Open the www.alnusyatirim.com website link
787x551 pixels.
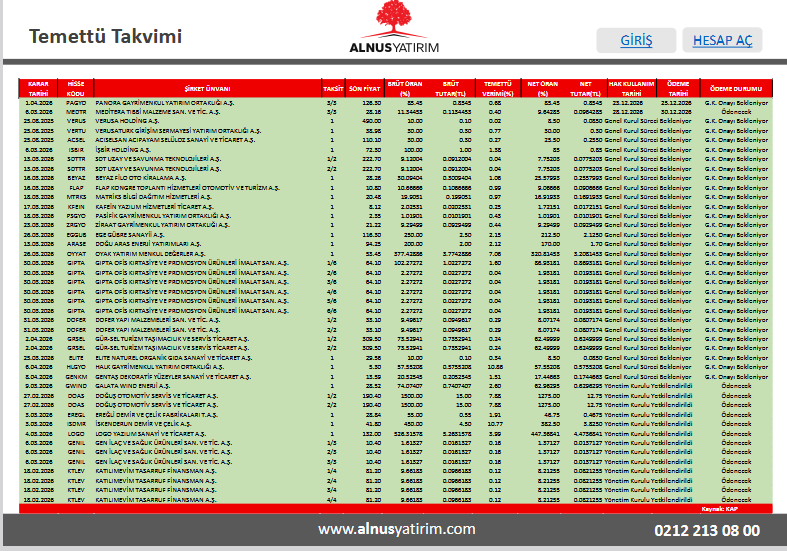(x=396, y=529)
